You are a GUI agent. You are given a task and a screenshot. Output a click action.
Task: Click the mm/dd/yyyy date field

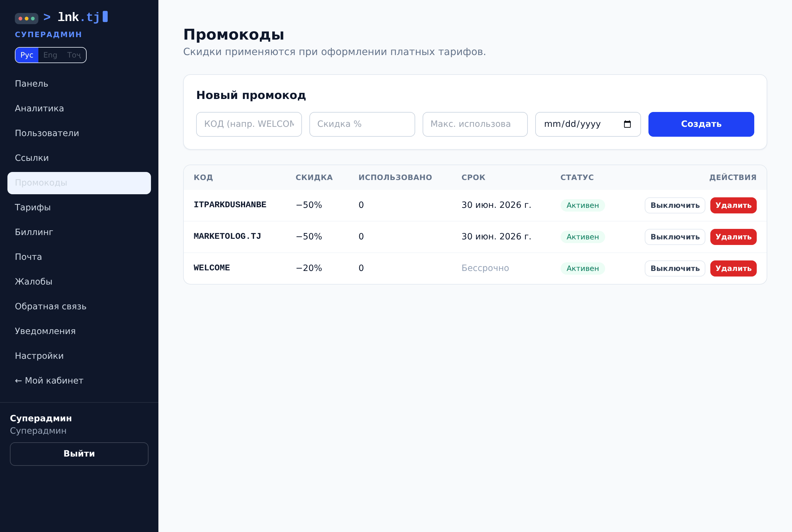point(588,124)
